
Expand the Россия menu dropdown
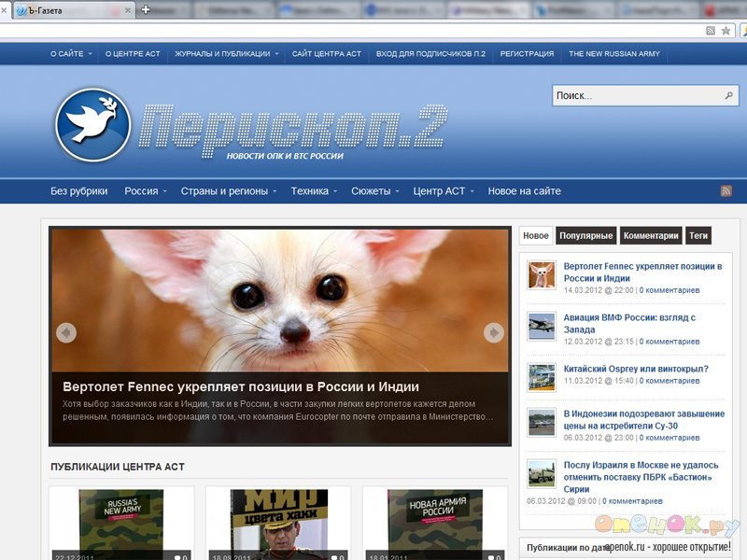coord(146,191)
